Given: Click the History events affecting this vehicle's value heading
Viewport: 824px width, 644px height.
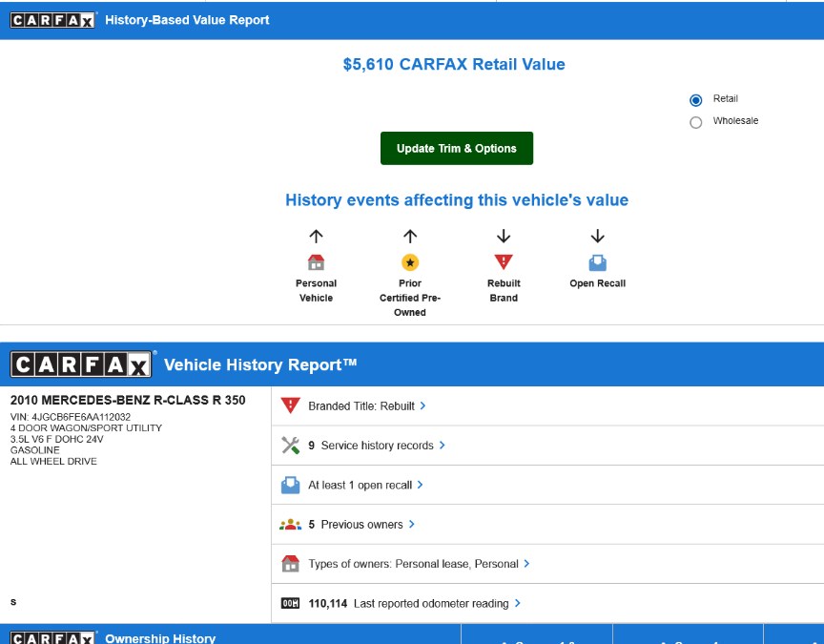Looking at the screenshot, I should coord(457,199).
